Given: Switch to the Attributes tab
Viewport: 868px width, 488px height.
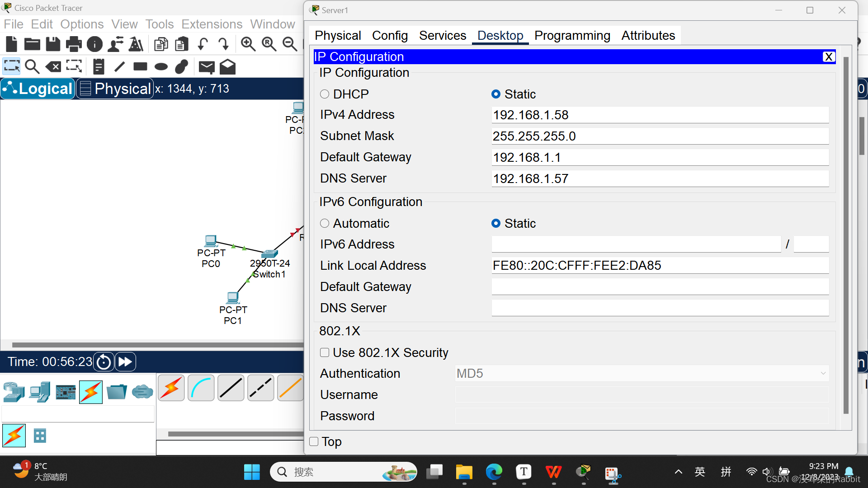Looking at the screenshot, I should tap(648, 35).
